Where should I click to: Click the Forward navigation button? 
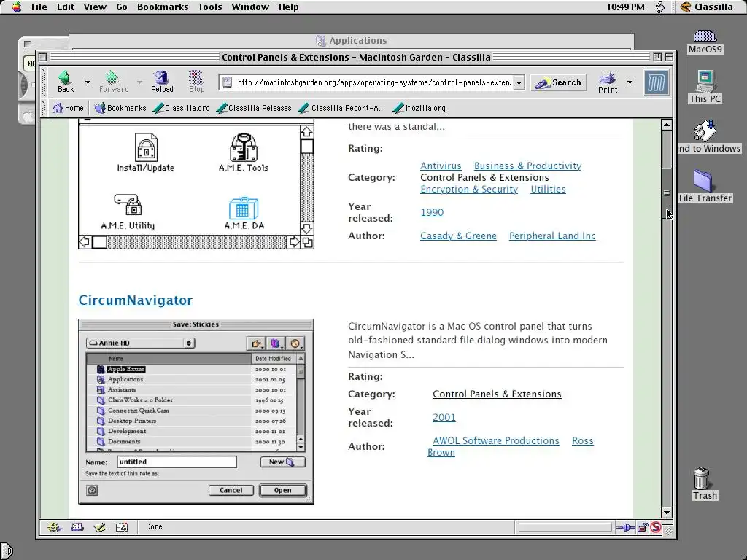(x=113, y=82)
